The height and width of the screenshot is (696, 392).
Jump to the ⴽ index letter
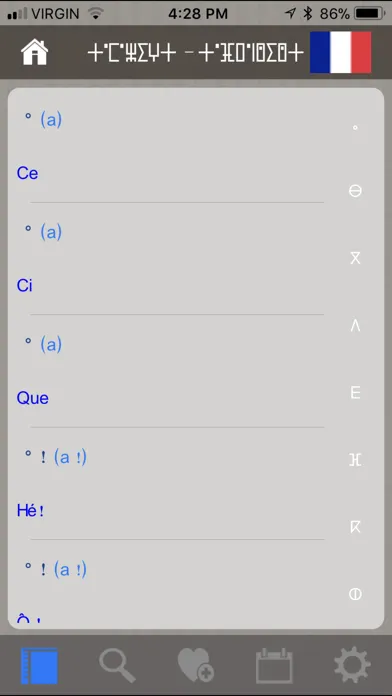pyautogui.click(x=355, y=527)
